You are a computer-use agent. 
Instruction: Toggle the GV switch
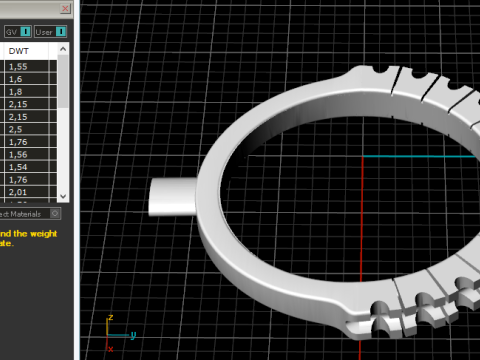point(18,32)
